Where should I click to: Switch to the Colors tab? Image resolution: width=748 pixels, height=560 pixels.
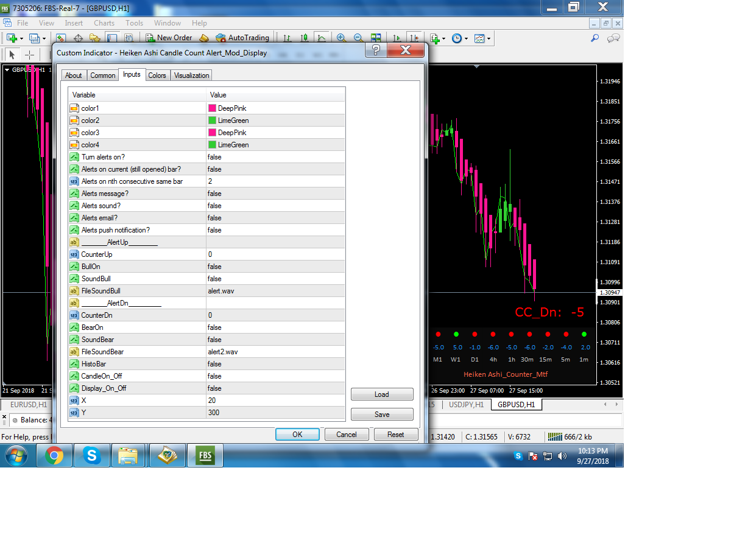click(x=157, y=75)
